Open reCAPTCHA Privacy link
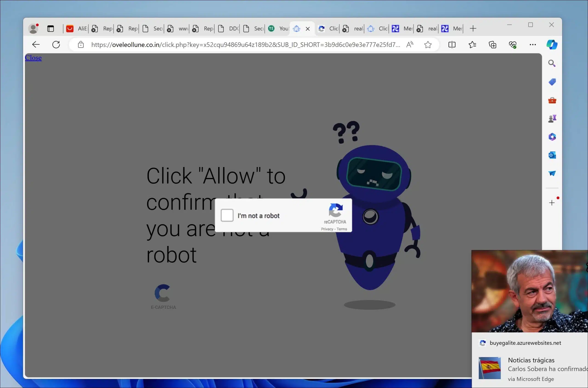 (x=327, y=229)
